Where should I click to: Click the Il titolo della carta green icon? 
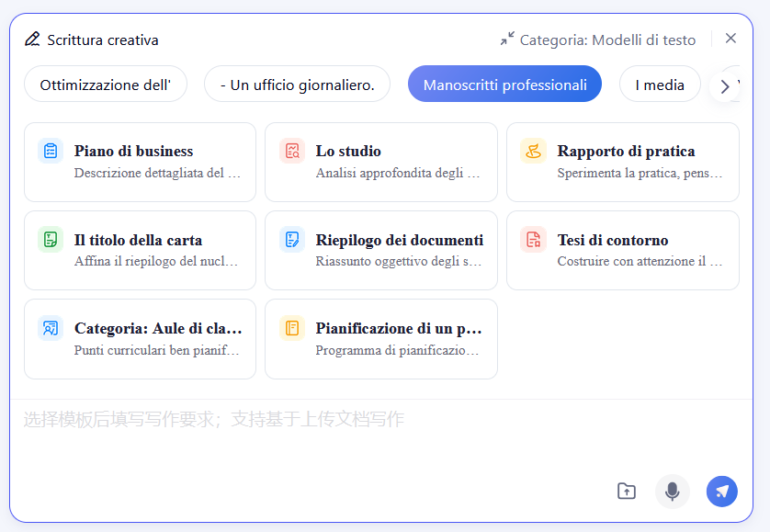(51, 240)
